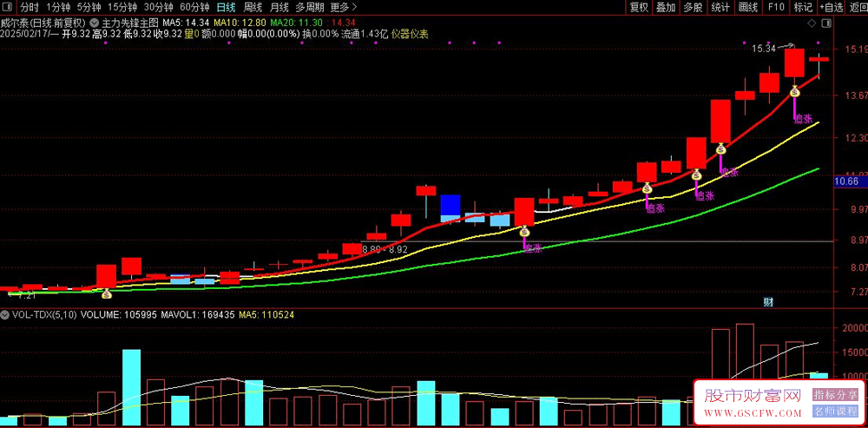Click the 返回 back button
This screenshot has width=868, height=428.
click(x=858, y=7)
